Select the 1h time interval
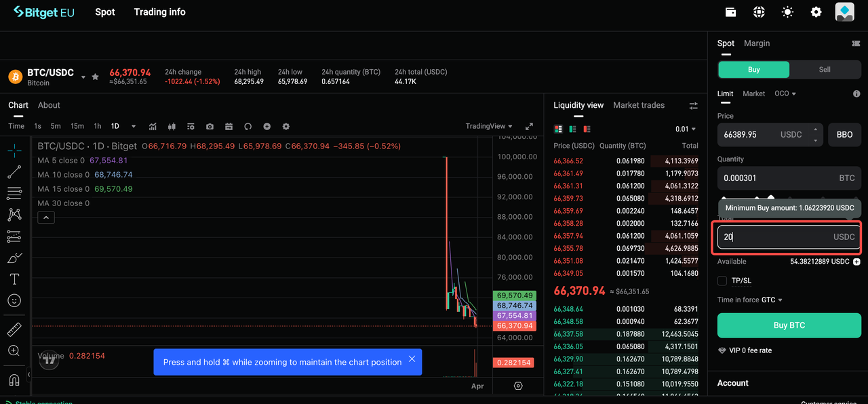 tap(98, 126)
